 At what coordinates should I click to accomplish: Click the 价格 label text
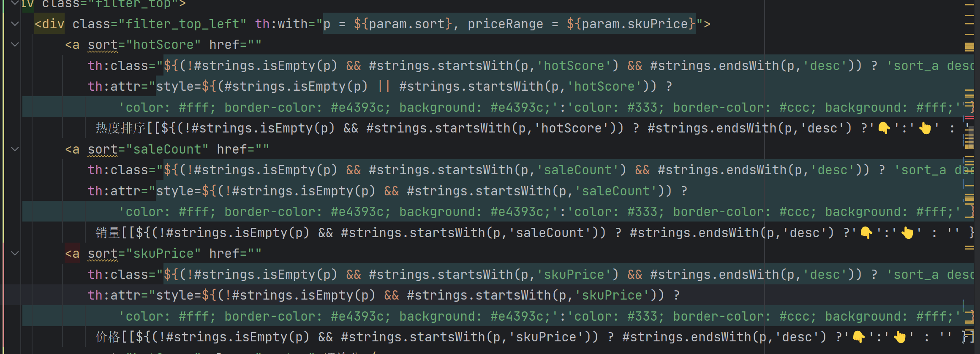click(108, 337)
